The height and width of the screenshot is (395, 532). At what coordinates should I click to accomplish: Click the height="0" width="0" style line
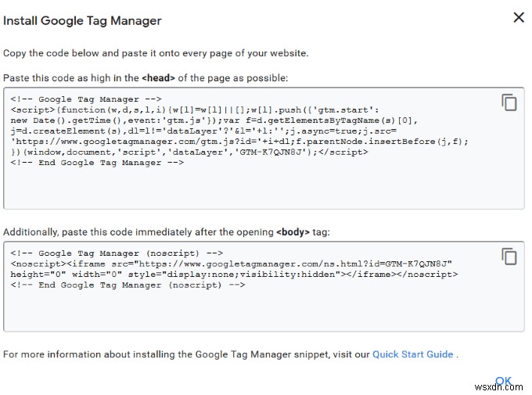coord(234,275)
